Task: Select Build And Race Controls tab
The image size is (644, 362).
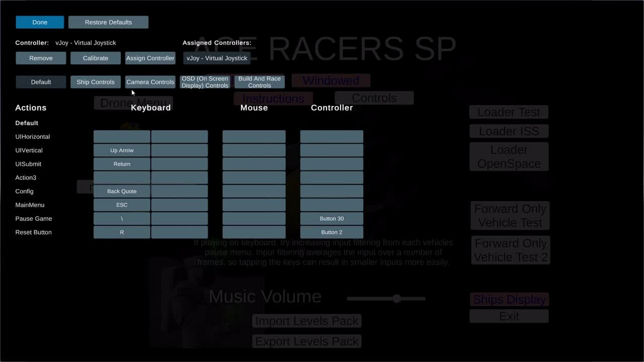Action: coord(260,82)
